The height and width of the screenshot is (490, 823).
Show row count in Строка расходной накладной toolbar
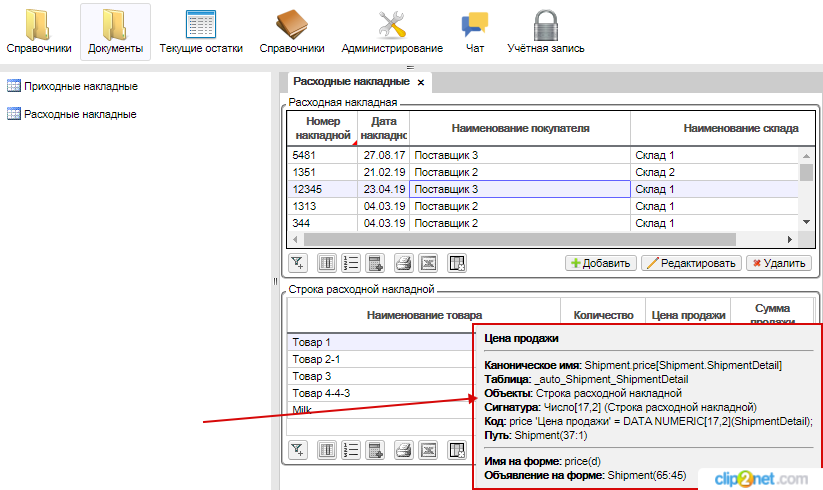click(351, 450)
